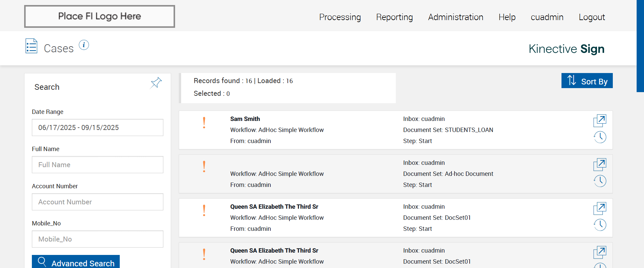Click the Full Name input field
This screenshot has width=644, height=268.
pos(97,165)
